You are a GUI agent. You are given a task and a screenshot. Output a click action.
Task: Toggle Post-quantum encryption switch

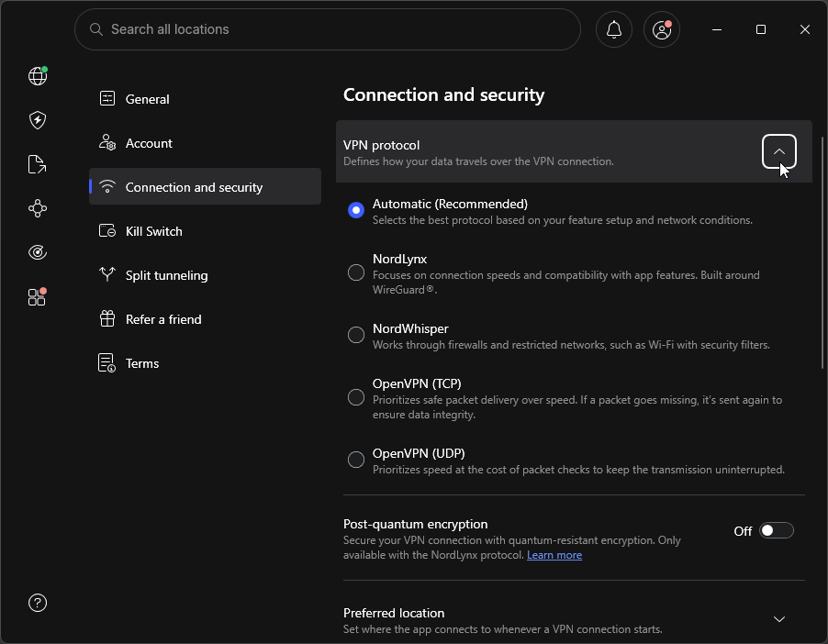pyautogui.click(x=777, y=530)
